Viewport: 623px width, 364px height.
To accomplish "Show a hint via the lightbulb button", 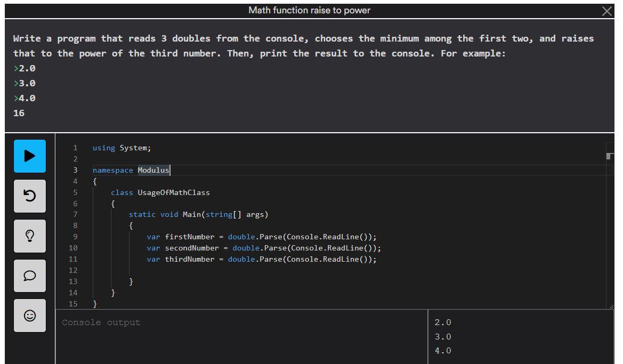I will tap(30, 236).
